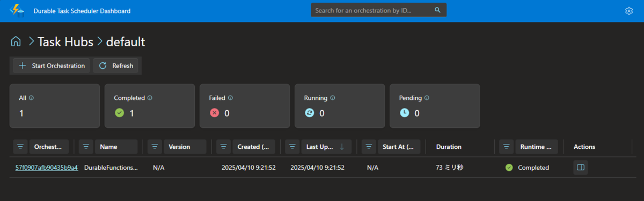Open filter for Orchestration ID column

[x=20, y=147]
